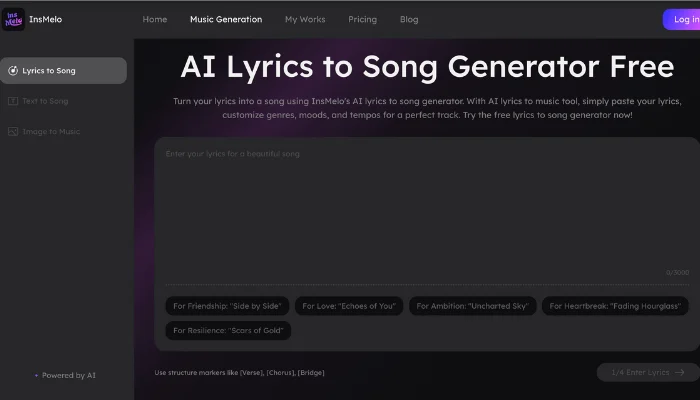The image size is (700, 400).
Task: Open the Pricing page
Action: pyautogui.click(x=362, y=19)
